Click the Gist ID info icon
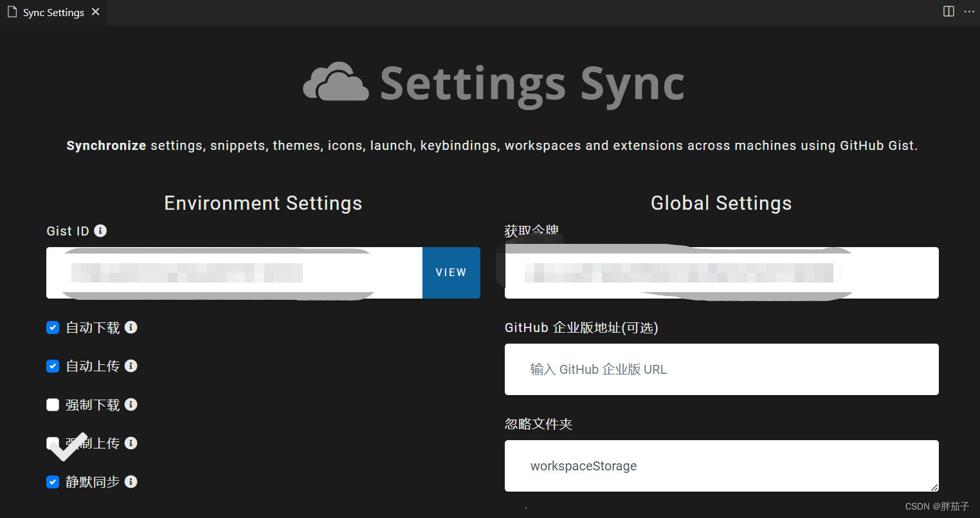Image resolution: width=980 pixels, height=518 pixels. pyautogui.click(x=100, y=230)
